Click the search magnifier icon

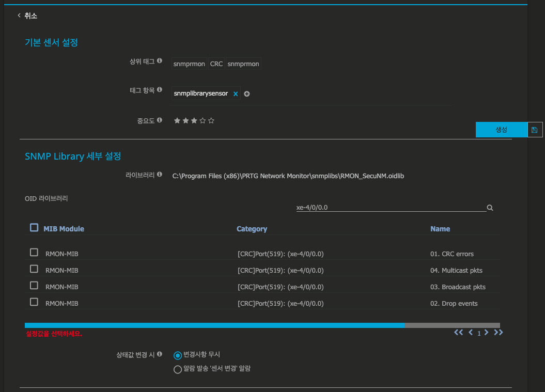click(x=490, y=208)
